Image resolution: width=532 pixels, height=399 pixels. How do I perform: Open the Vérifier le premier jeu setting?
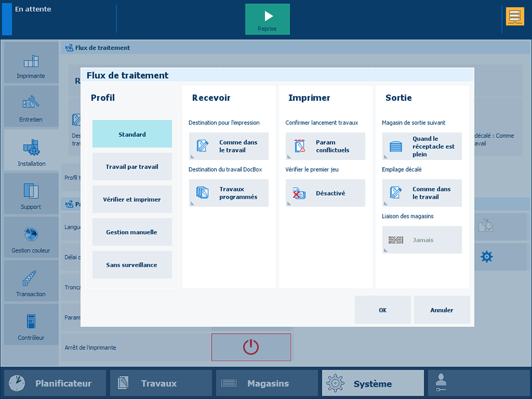[325, 193]
